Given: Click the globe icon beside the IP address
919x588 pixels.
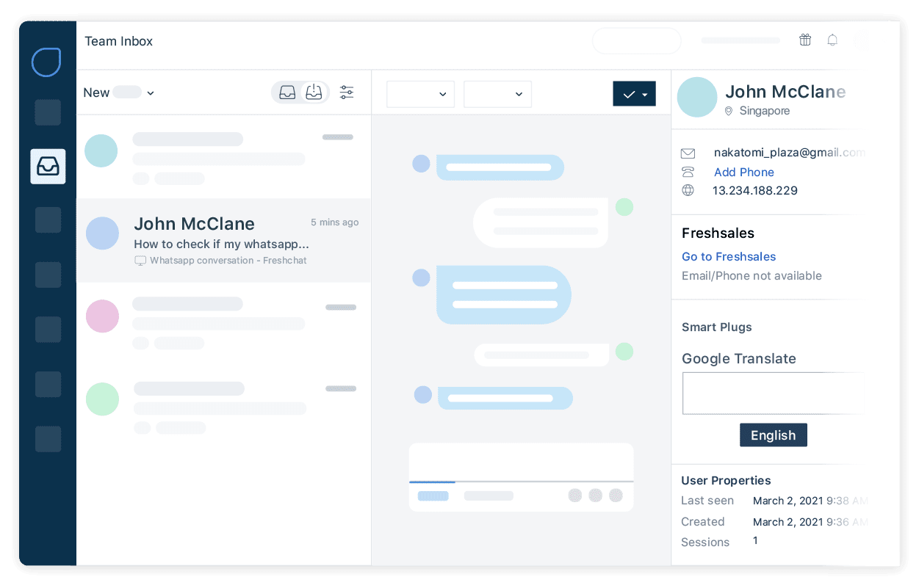Looking at the screenshot, I should 688,189.
